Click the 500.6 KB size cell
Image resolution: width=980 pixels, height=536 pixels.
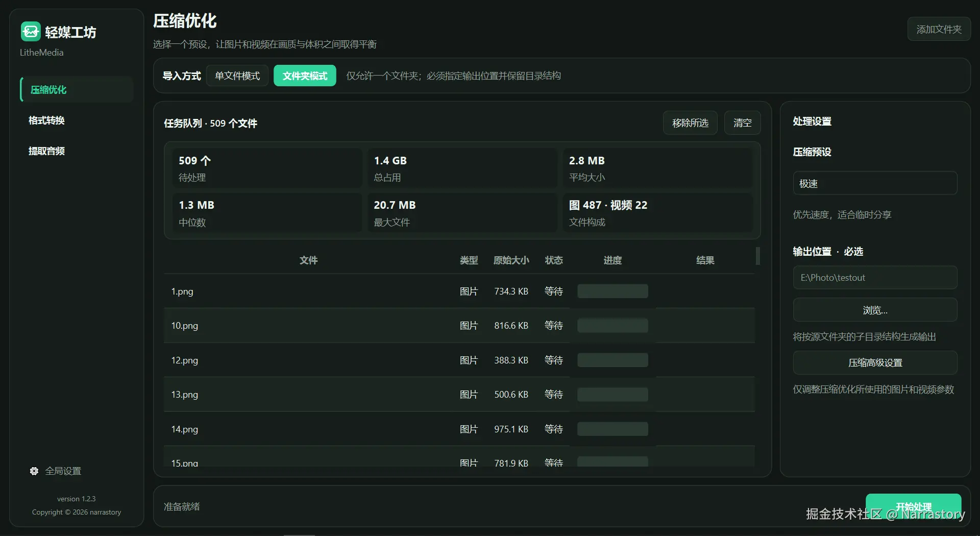coord(511,394)
